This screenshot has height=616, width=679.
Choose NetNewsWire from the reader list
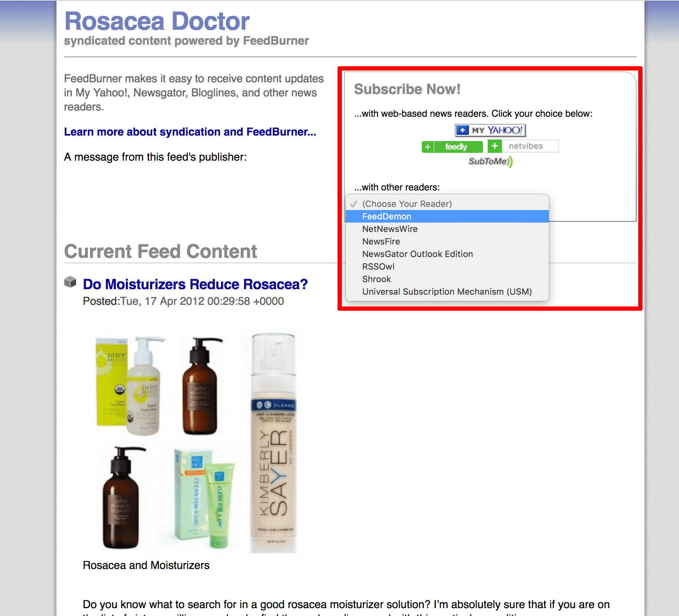[x=447, y=229]
